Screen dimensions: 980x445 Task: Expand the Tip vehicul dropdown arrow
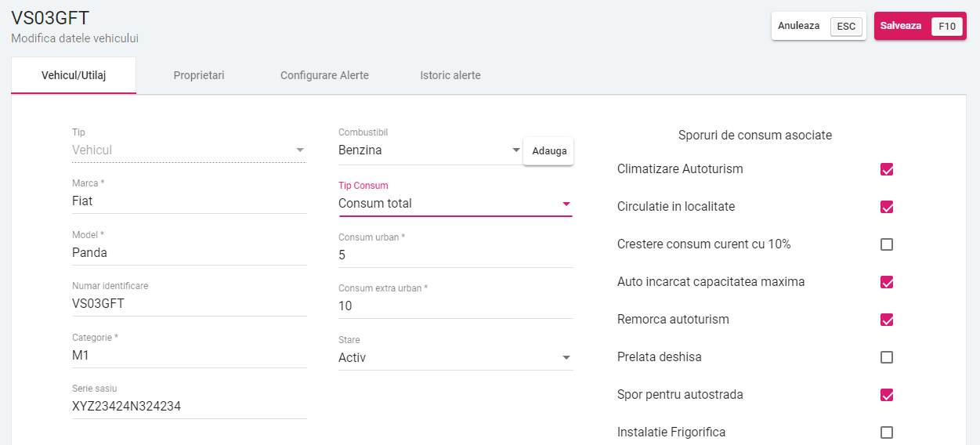[300, 150]
